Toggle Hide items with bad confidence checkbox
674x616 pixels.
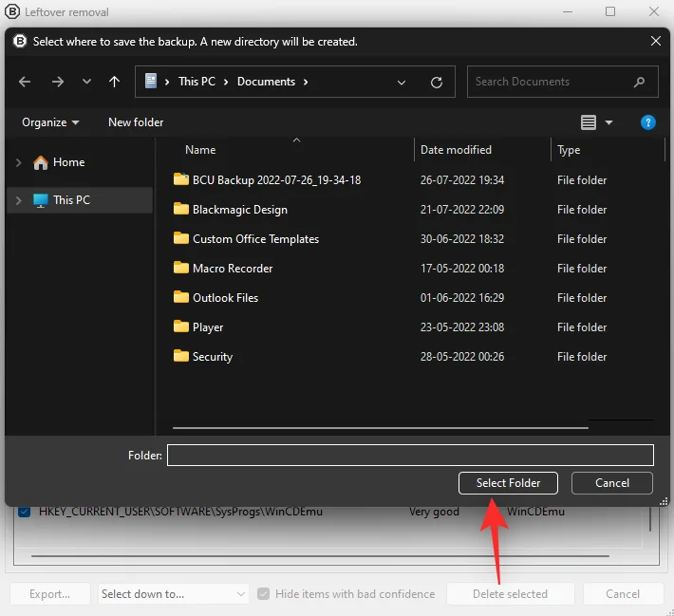263,593
